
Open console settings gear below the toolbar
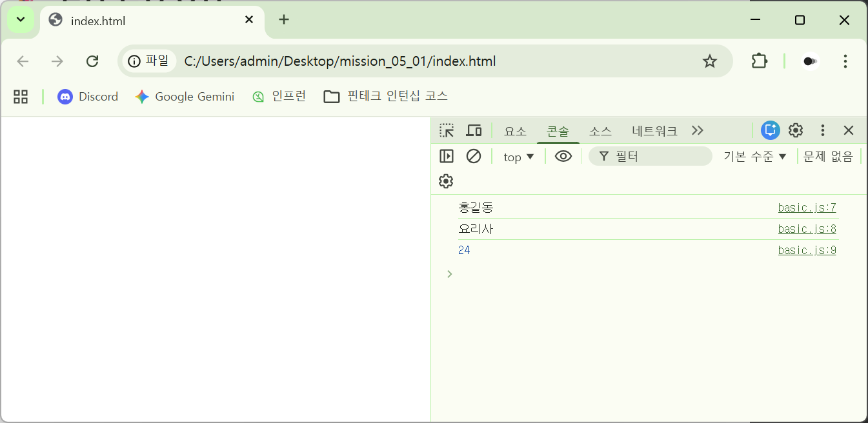click(x=446, y=181)
